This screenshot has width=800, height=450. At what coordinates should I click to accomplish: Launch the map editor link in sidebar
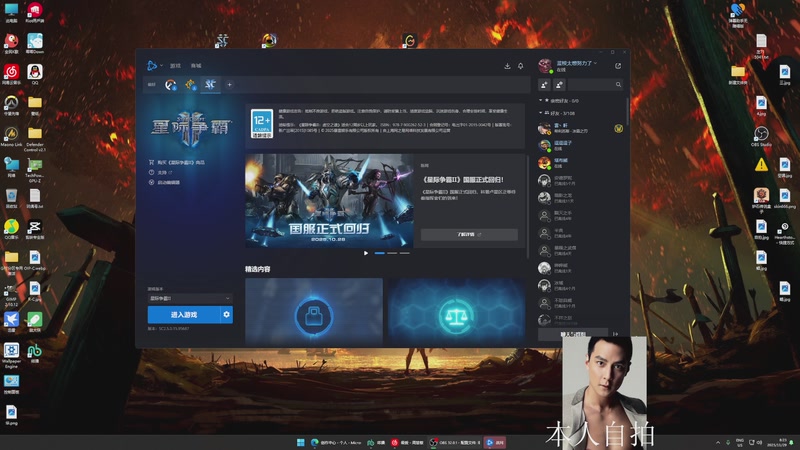point(164,182)
